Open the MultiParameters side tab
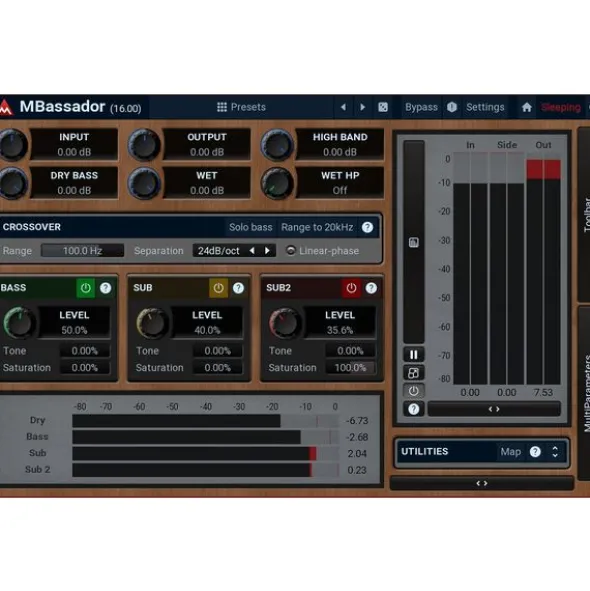The width and height of the screenshot is (590, 591). 585,393
